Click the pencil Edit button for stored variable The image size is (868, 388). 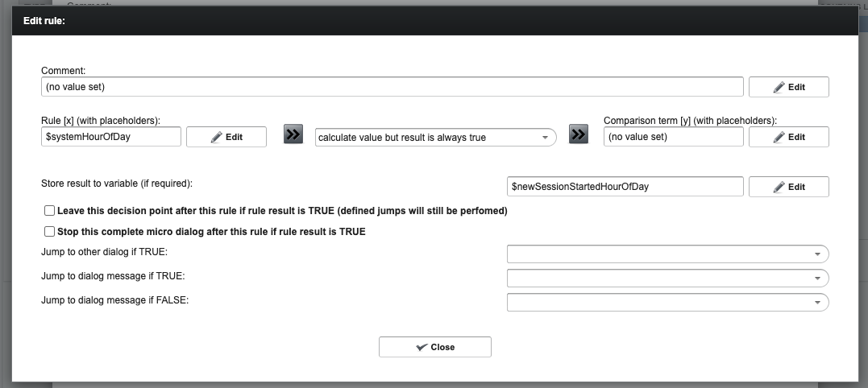[x=788, y=187]
